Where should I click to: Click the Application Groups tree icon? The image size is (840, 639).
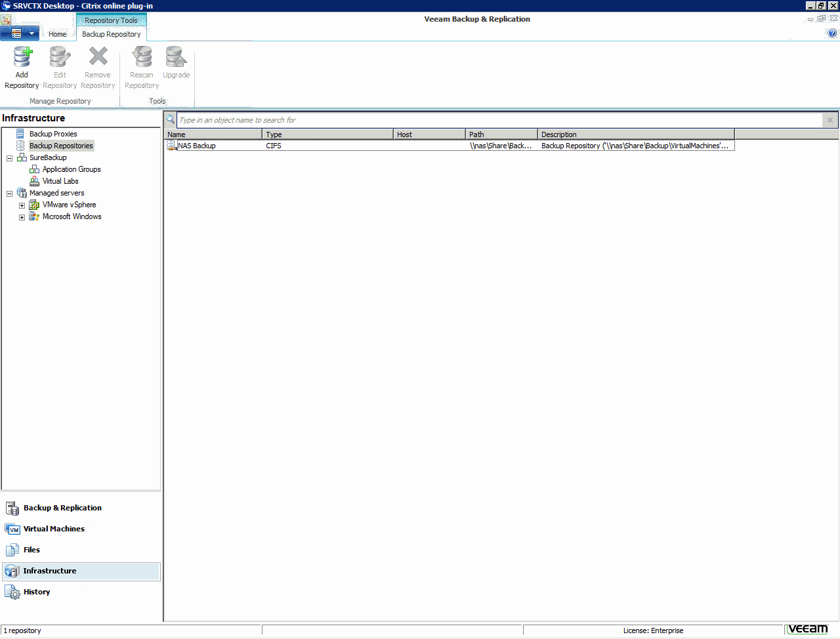(x=34, y=169)
